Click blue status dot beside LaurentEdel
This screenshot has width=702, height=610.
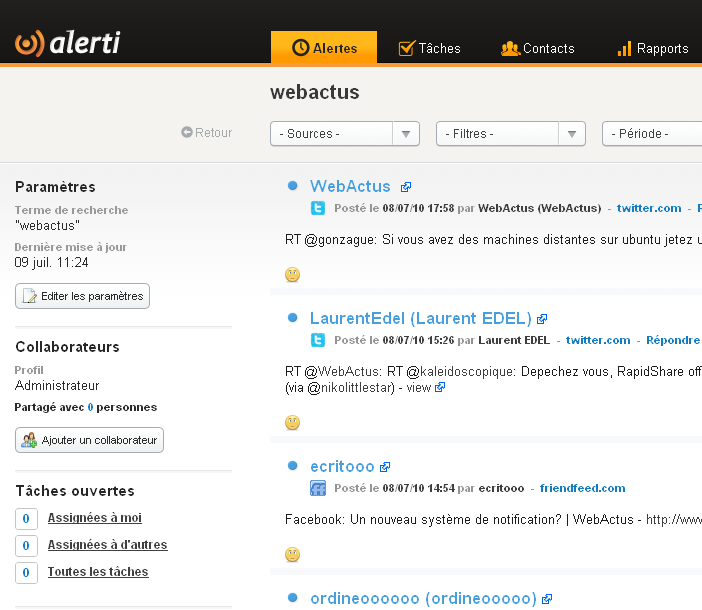[292, 317]
